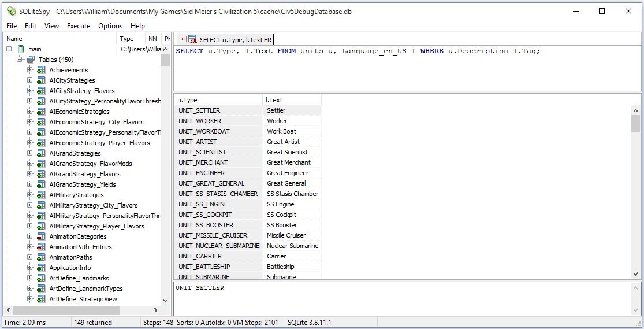Click the AIGrandStrategy_Yields table icon
This screenshot has width=644, height=329.
point(41,184)
